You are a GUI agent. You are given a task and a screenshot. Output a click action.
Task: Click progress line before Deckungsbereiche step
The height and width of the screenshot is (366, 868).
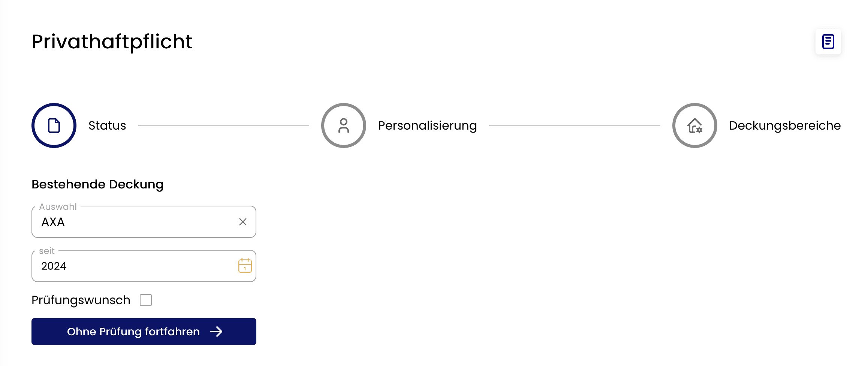coord(575,125)
